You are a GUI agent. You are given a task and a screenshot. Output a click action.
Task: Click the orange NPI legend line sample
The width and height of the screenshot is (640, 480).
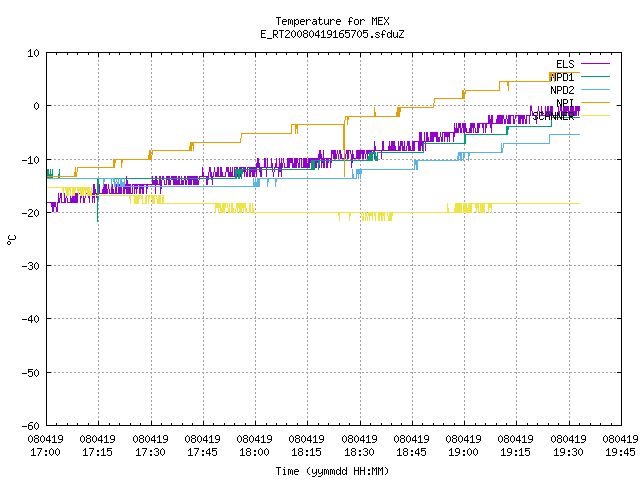595,102
